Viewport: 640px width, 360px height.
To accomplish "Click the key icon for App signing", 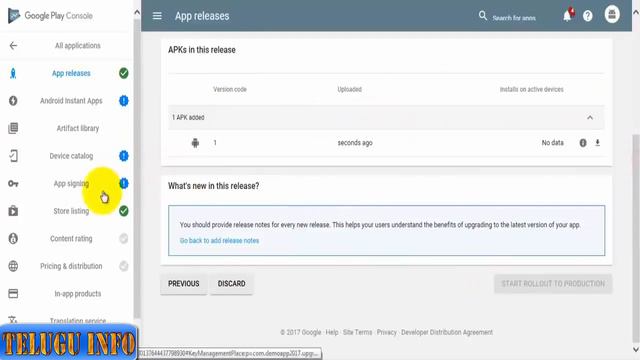I will tap(13, 184).
